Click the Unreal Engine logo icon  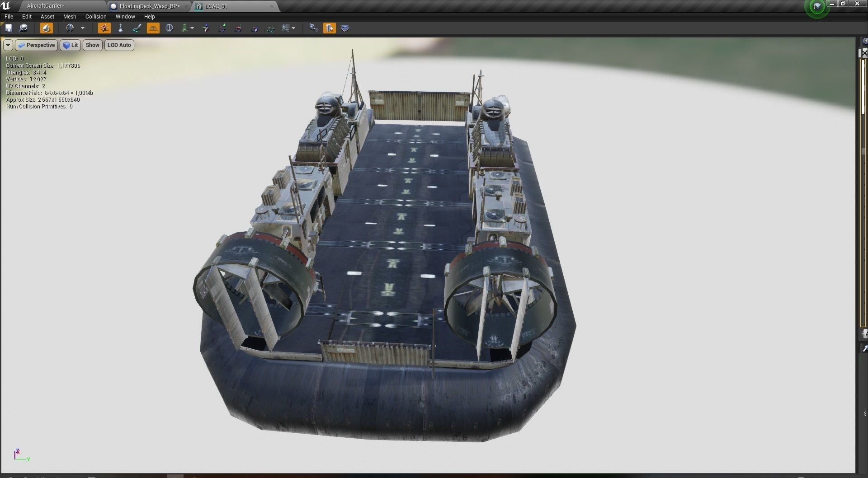pyautogui.click(x=6, y=5)
